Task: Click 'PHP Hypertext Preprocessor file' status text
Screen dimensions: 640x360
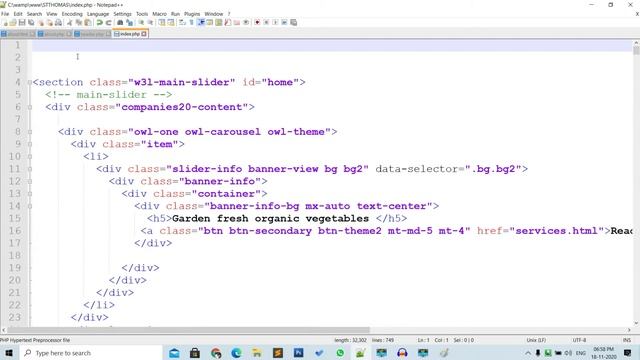Action: pos(35,340)
